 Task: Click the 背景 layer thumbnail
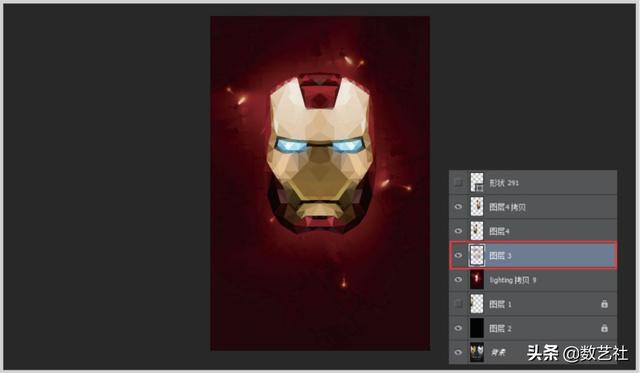[477, 352]
